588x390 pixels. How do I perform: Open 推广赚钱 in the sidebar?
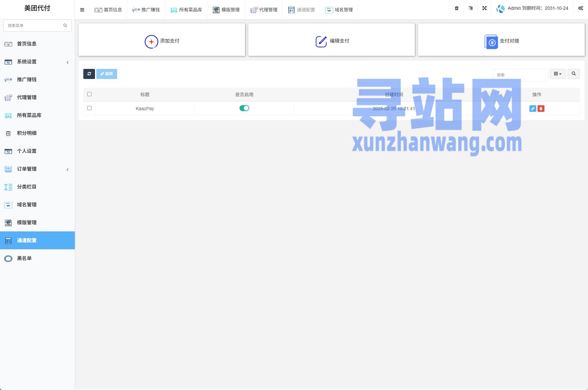point(37,80)
